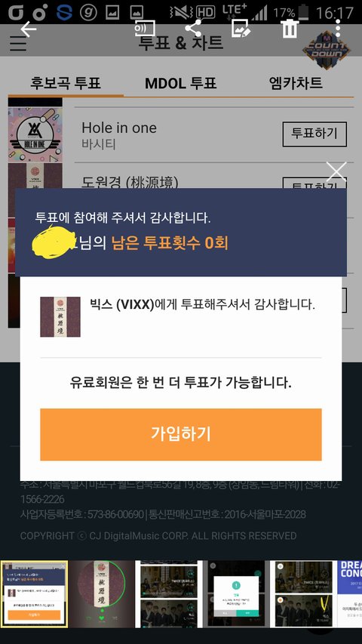This screenshot has width=362, height=644.
Task: Open the Dream Concert thumbnail
Action: point(349,594)
